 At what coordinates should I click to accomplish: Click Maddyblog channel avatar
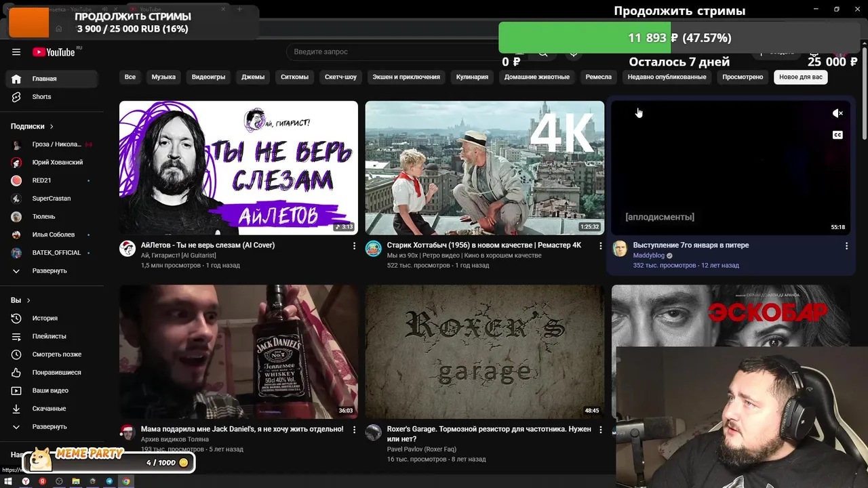tap(620, 248)
